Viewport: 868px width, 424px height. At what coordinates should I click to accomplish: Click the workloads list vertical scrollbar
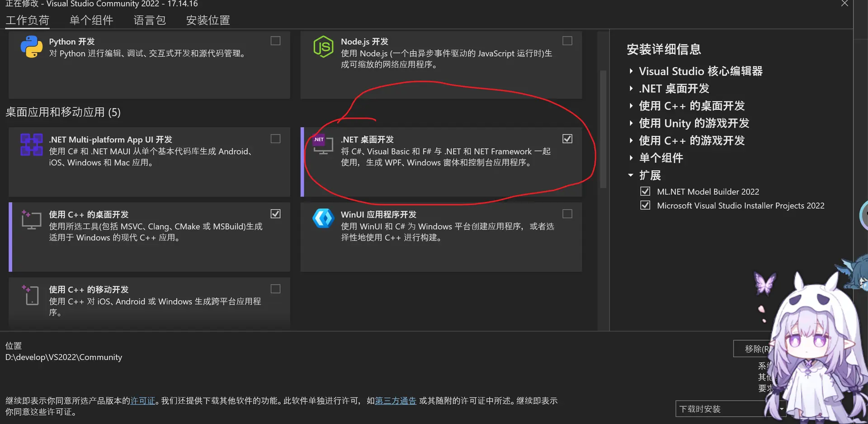coord(603,129)
